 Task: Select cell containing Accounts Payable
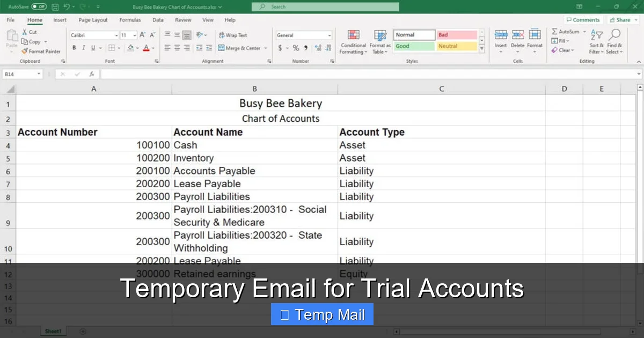[255, 171]
